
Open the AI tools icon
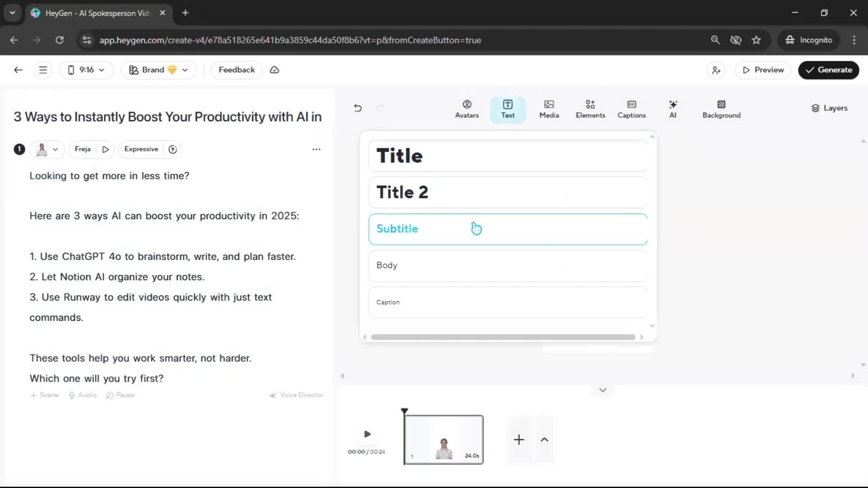coord(673,109)
